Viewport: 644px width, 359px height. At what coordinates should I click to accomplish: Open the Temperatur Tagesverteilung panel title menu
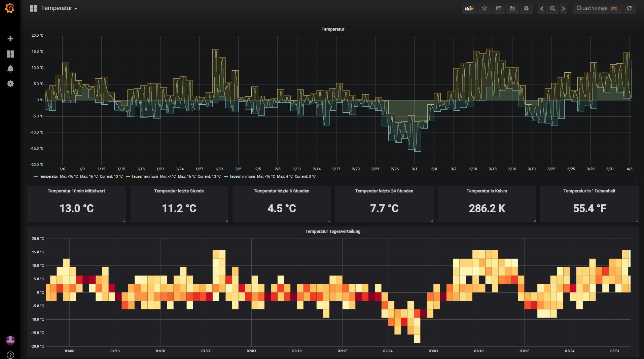point(332,231)
